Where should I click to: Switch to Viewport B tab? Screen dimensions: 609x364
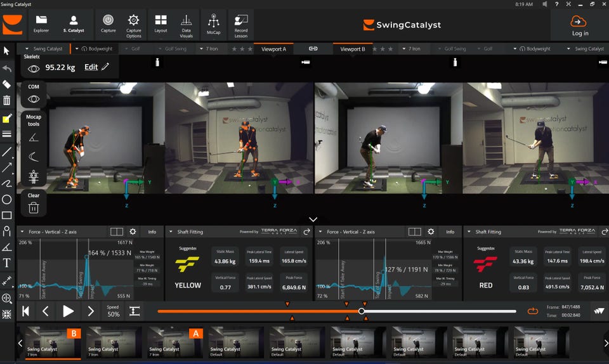pyautogui.click(x=353, y=49)
